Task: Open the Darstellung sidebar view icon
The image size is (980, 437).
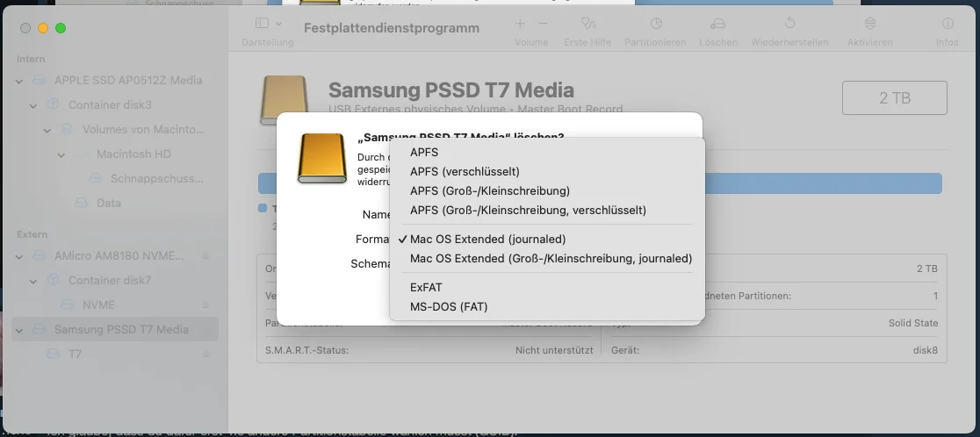Action: pyautogui.click(x=262, y=23)
